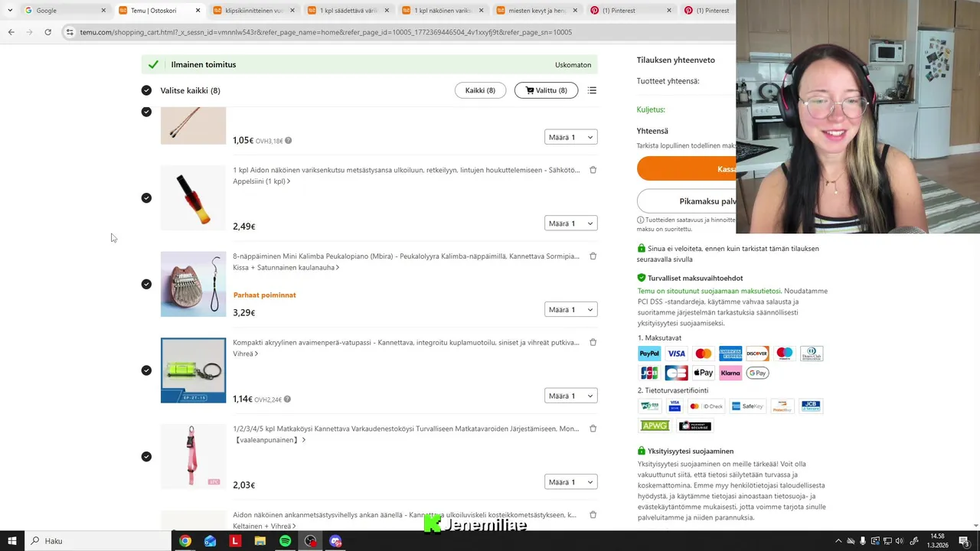Switch to the Google browser tab

(x=65, y=11)
